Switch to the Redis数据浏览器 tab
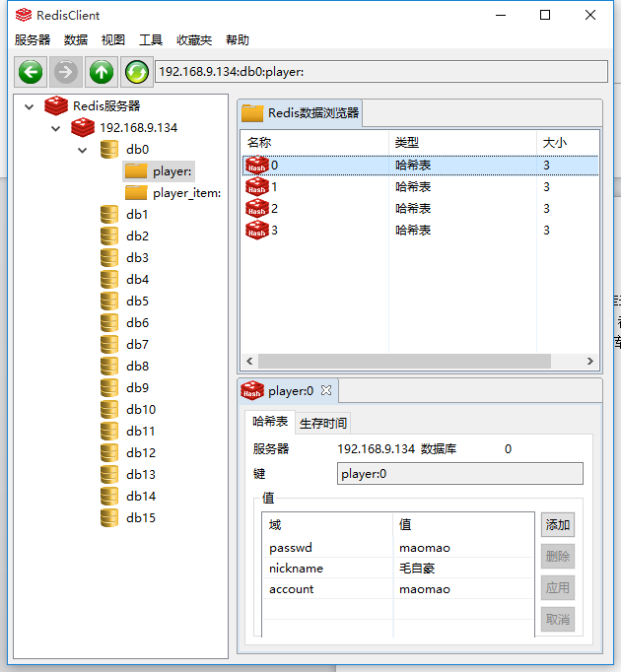621x672 pixels. click(300, 113)
